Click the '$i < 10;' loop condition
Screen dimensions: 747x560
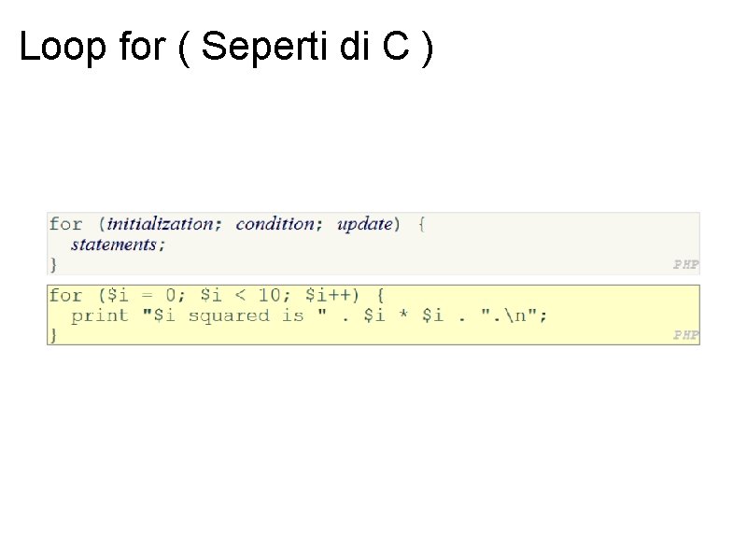tap(247, 296)
